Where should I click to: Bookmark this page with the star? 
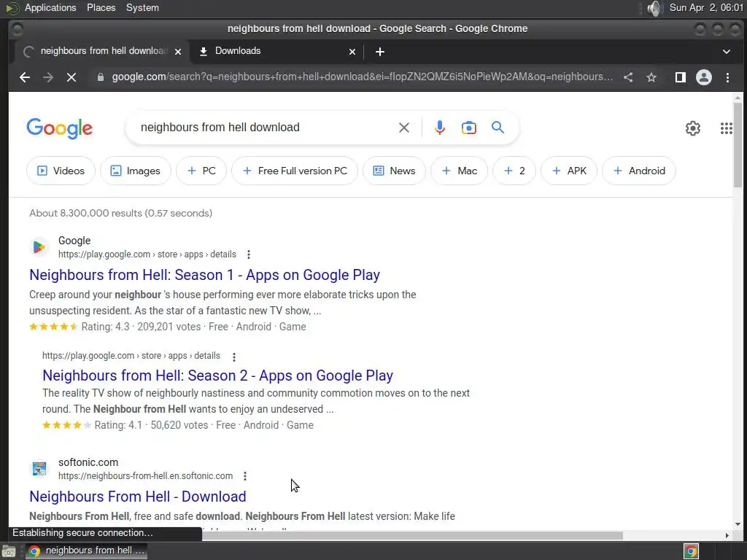(651, 77)
